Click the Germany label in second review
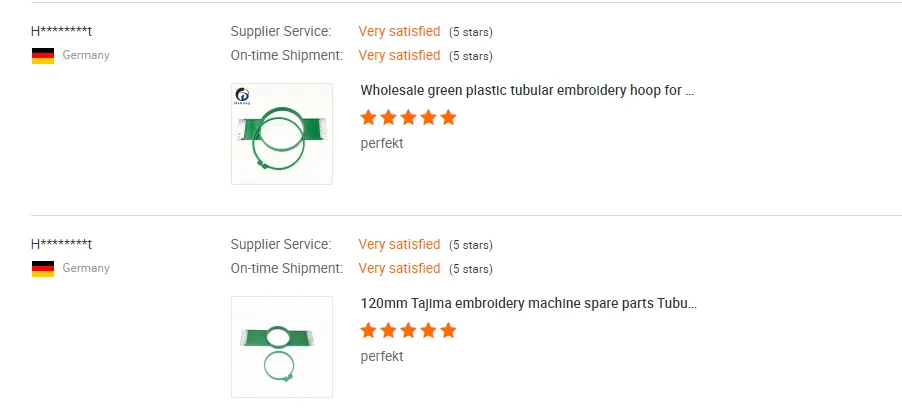Image resolution: width=902 pixels, height=415 pixels. 86,269
